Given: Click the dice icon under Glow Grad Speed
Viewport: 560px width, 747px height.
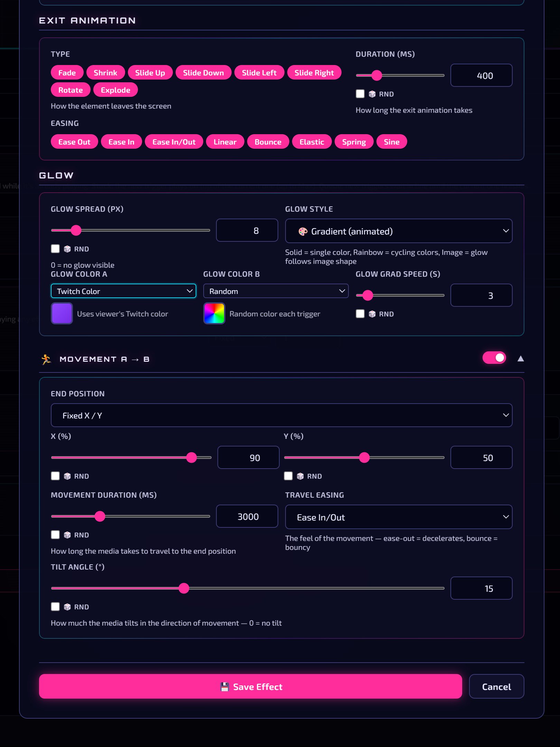Looking at the screenshot, I should (x=372, y=314).
